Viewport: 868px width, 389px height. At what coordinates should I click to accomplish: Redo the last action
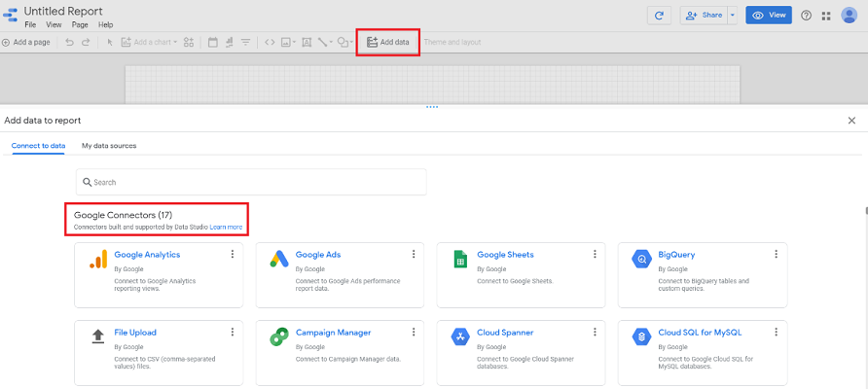(86, 42)
